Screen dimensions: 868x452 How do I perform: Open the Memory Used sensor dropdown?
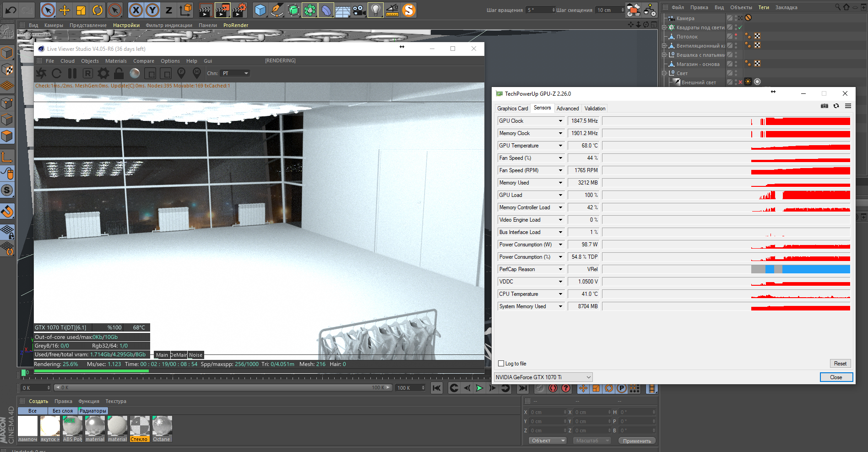pyautogui.click(x=560, y=183)
